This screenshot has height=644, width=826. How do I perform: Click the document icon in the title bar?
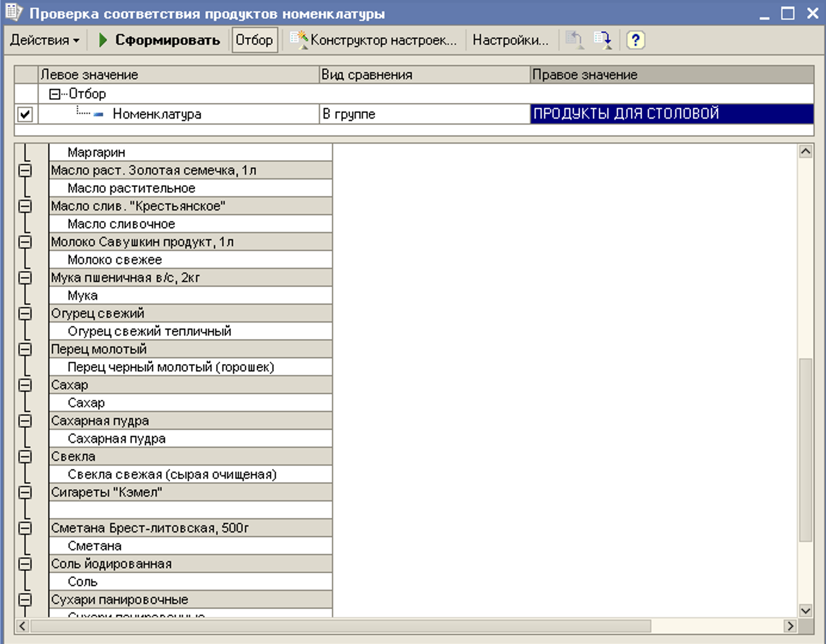[x=13, y=13]
